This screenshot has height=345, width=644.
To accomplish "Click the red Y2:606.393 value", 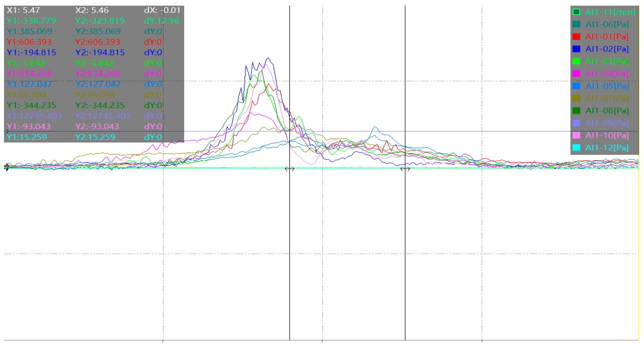I will tap(98, 42).
